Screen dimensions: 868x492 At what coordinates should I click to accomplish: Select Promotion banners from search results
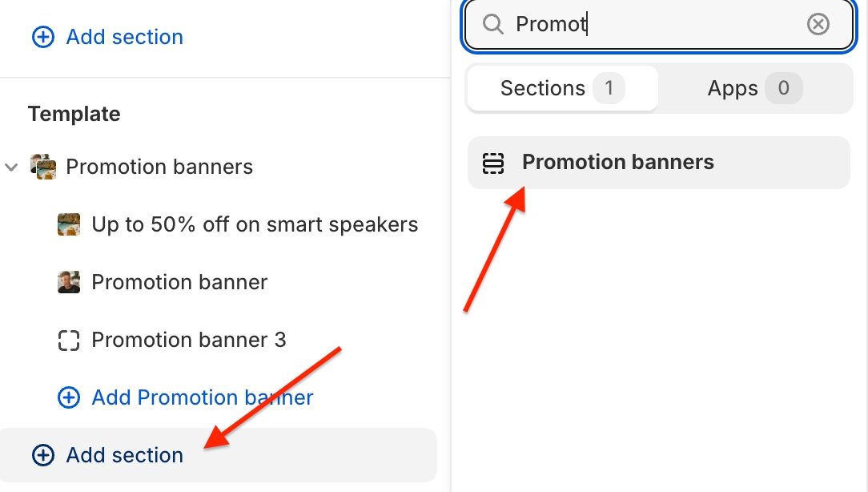(x=617, y=163)
